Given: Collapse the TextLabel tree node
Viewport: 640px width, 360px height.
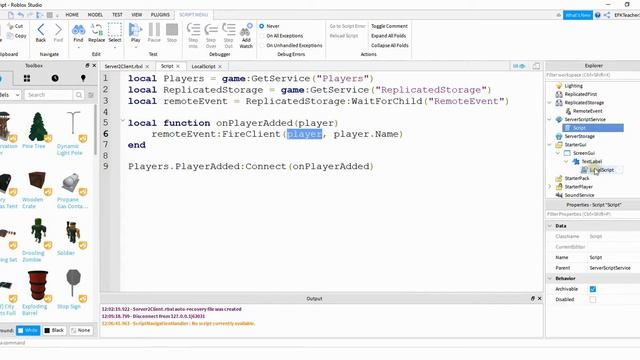Looking at the screenshot, I should [x=567, y=162].
